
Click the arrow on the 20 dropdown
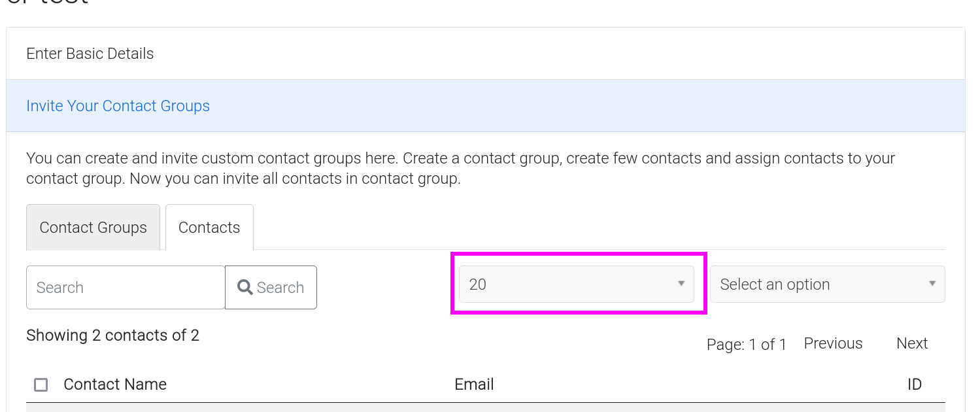point(681,284)
